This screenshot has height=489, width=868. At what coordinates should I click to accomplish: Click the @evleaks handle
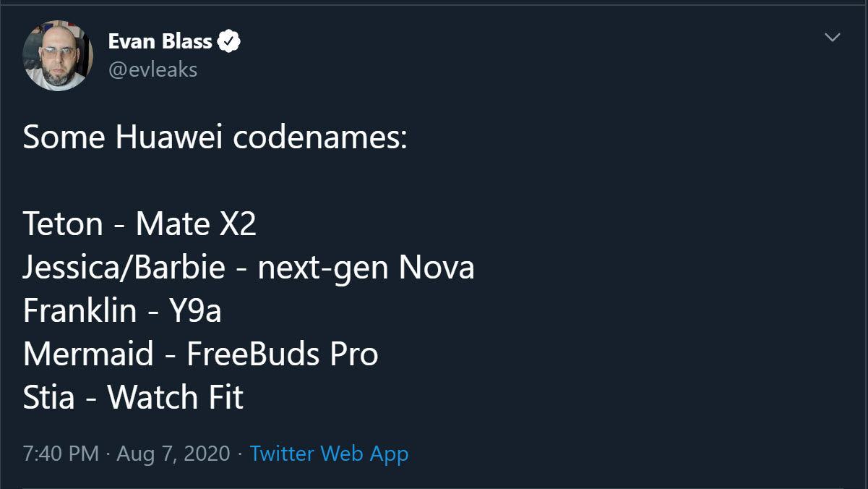pos(152,69)
